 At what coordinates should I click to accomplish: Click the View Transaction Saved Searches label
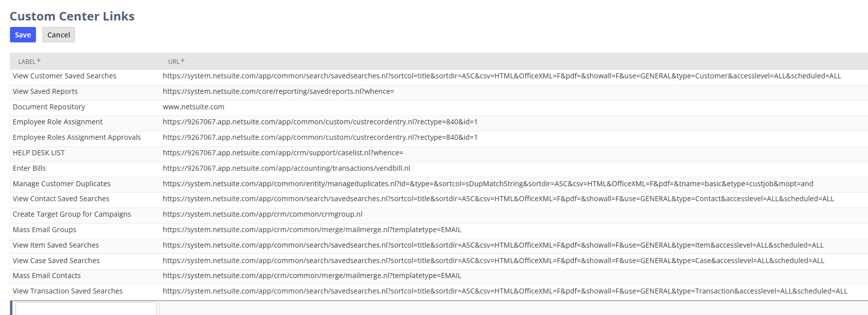[68, 292]
